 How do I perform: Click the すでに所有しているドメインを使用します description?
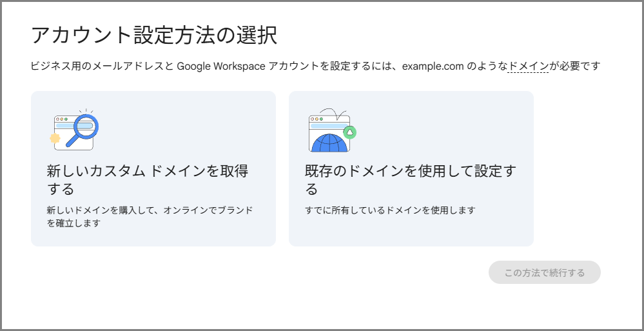tap(390, 210)
